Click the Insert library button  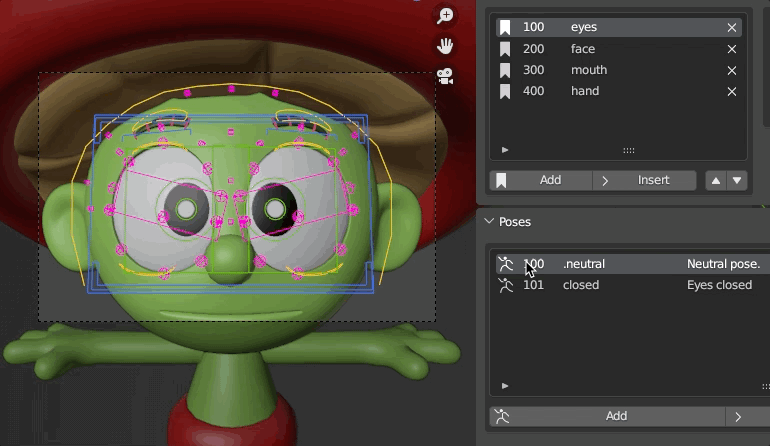644,180
